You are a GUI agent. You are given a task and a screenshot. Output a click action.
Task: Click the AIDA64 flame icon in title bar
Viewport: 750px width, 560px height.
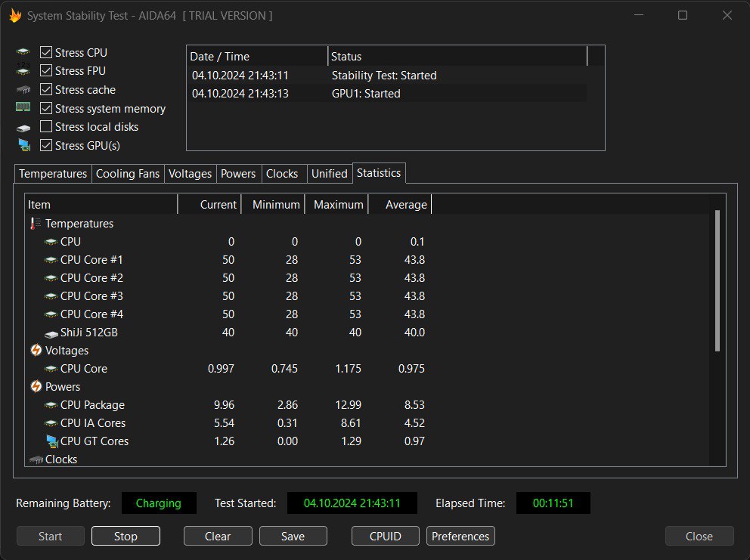tap(15, 16)
